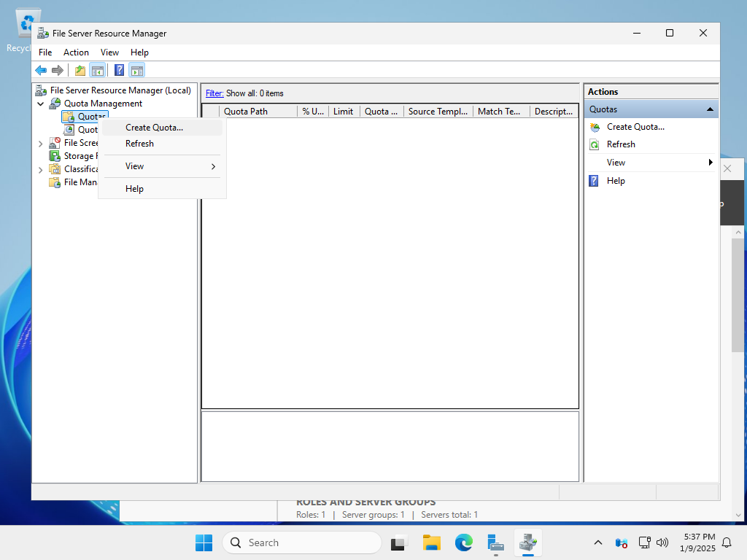747x560 pixels.
Task: Close the Server Manager notification panel X
Action: (727, 168)
